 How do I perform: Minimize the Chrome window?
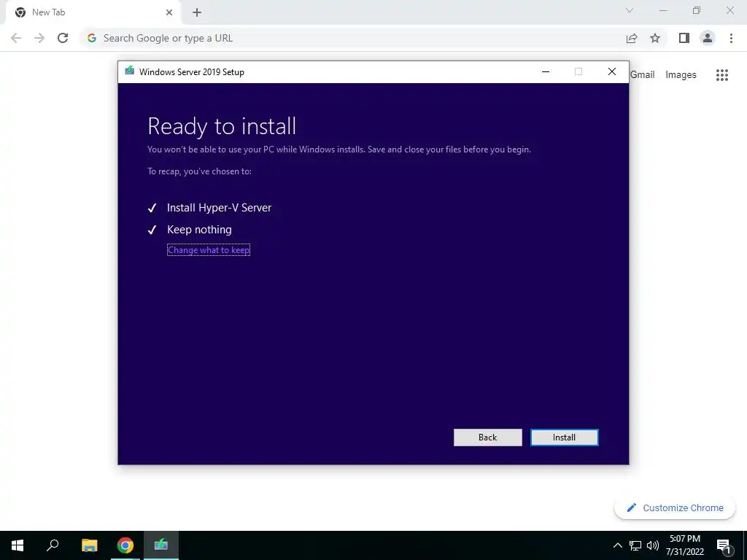click(x=663, y=10)
